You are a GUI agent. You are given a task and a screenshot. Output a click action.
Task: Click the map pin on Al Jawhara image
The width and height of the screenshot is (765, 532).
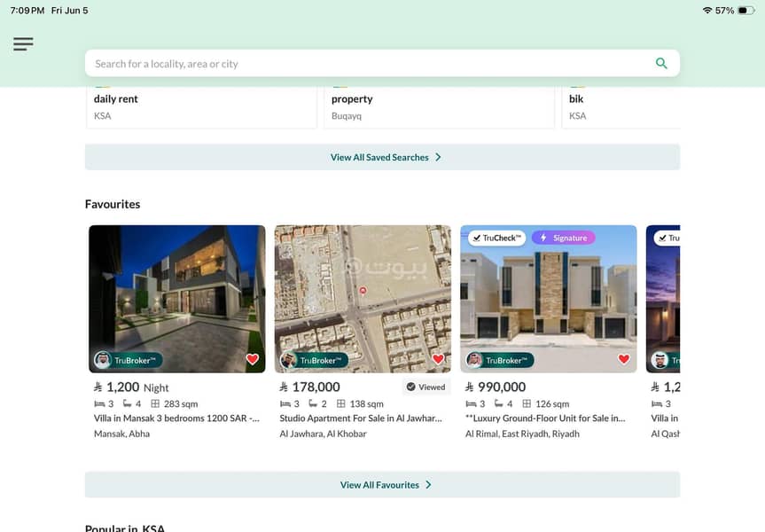[x=363, y=291]
